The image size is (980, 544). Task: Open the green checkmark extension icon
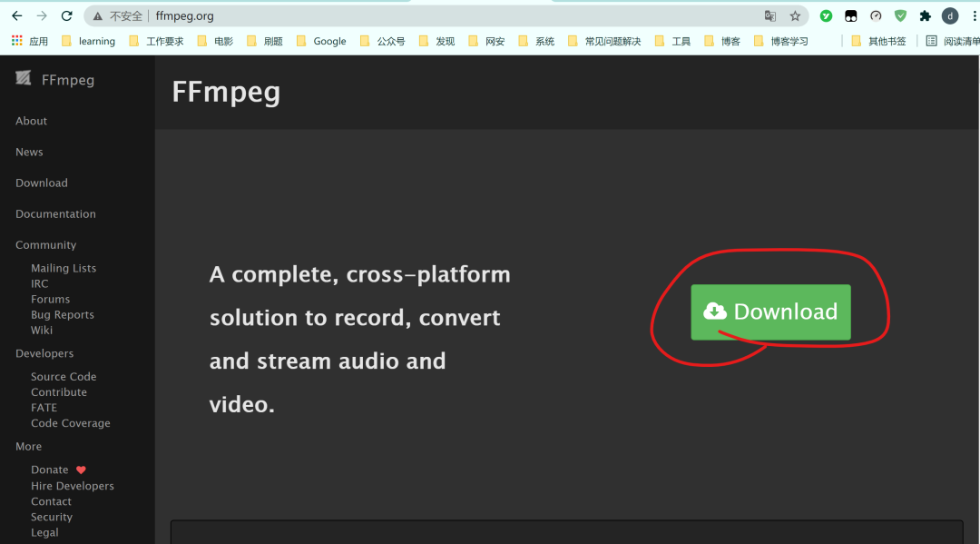coord(827,16)
